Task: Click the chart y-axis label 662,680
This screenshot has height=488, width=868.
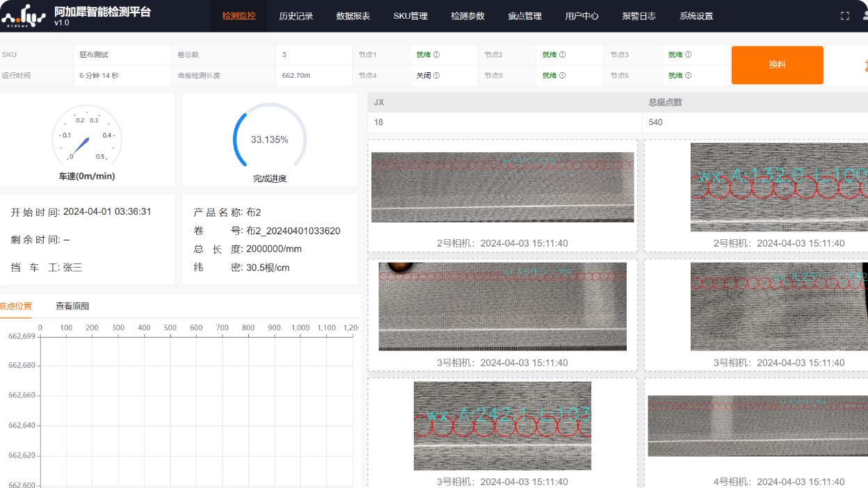Action: [22, 366]
